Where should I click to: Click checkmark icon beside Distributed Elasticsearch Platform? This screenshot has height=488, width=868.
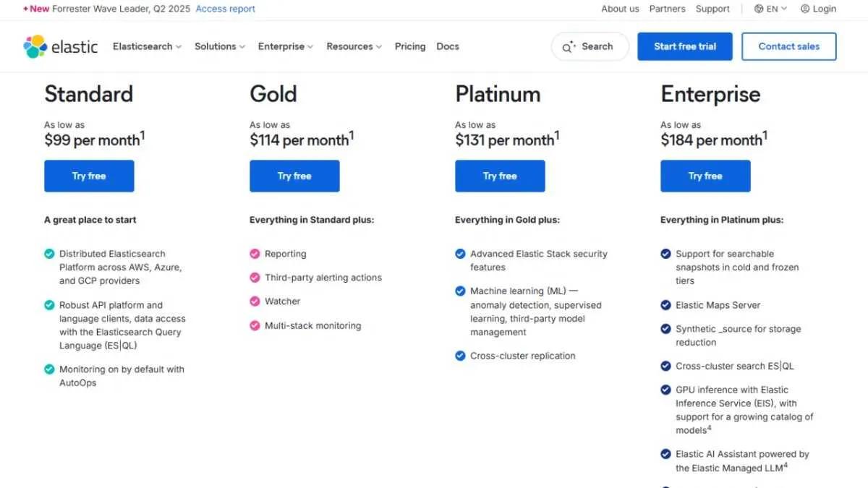(x=49, y=254)
